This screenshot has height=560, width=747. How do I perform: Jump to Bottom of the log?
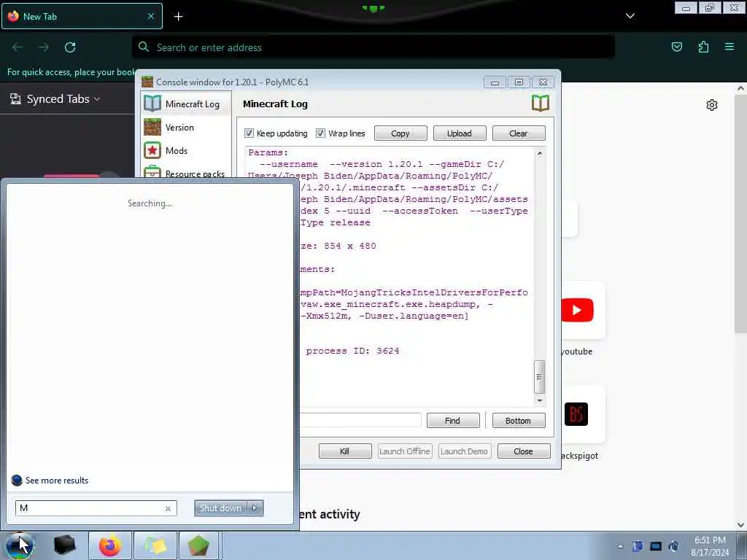(519, 421)
